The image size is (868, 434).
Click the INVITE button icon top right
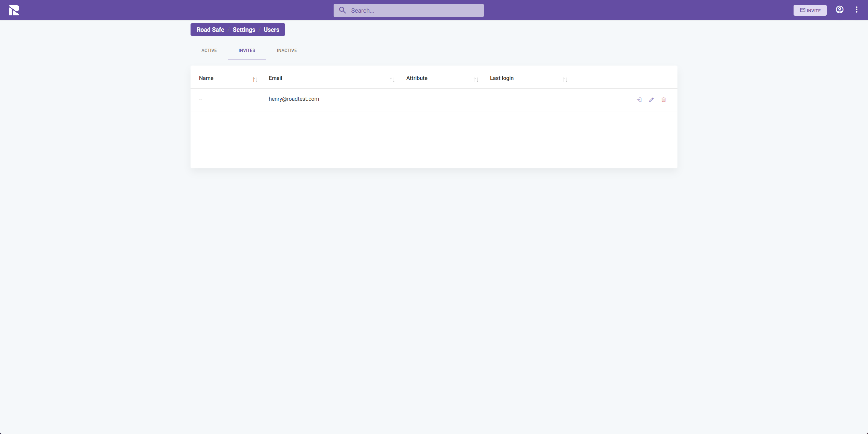[803, 10]
